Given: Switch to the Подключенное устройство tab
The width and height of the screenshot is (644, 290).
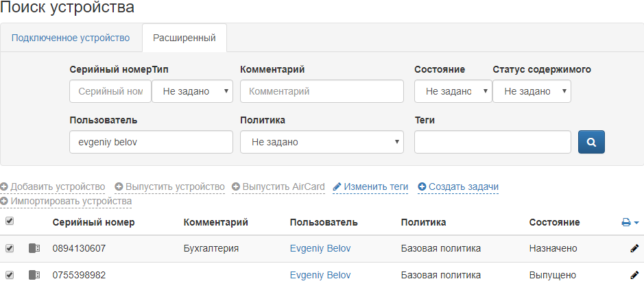Looking at the screenshot, I should click(x=71, y=38).
